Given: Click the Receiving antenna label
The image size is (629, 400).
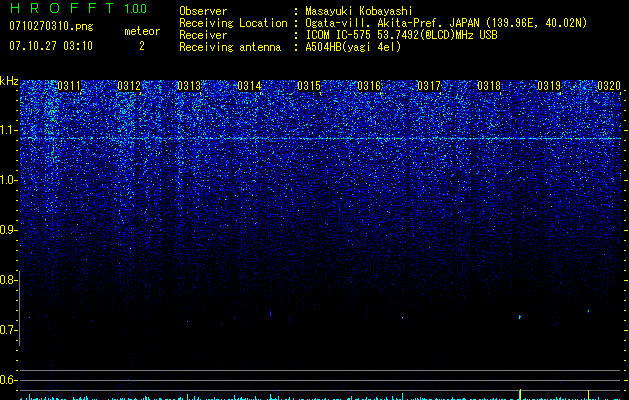Looking at the screenshot, I should tap(230, 47).
